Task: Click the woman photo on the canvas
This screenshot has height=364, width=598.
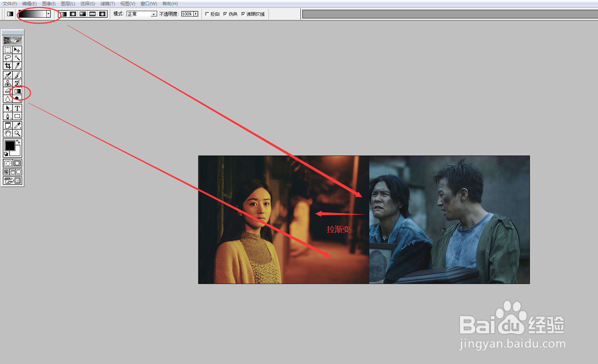Action: 284,220
